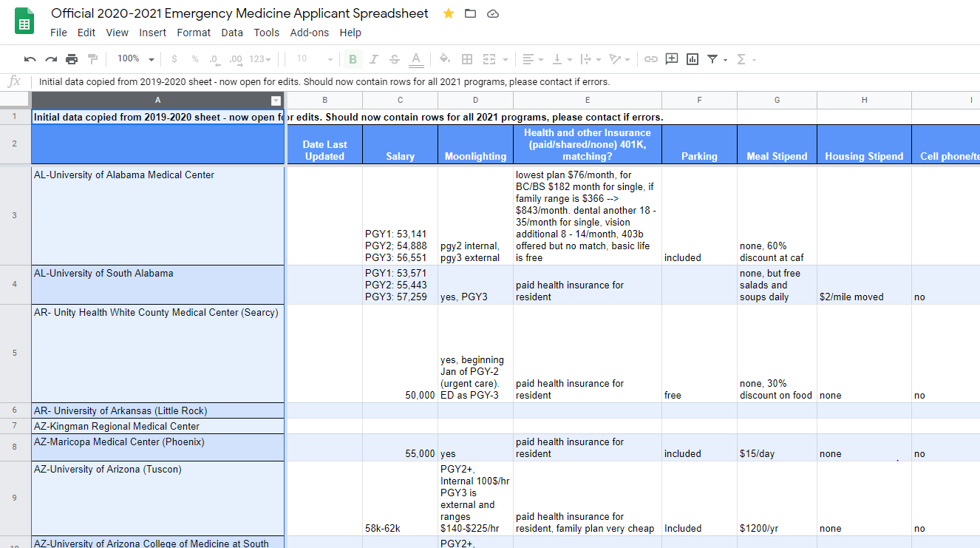Open the Format menu
The image size is (980, 548).
(x=194, y=33)
